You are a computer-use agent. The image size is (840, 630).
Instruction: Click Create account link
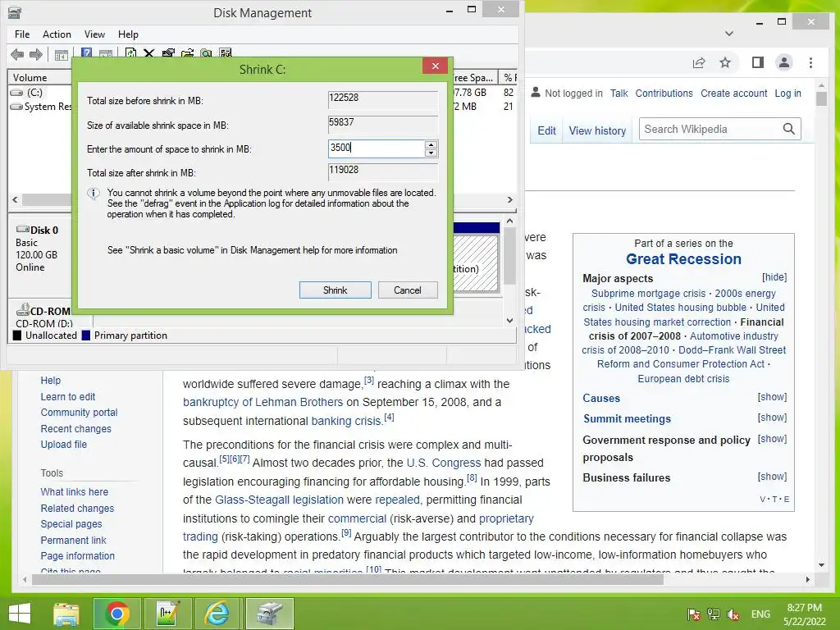[x=733, y=94]
